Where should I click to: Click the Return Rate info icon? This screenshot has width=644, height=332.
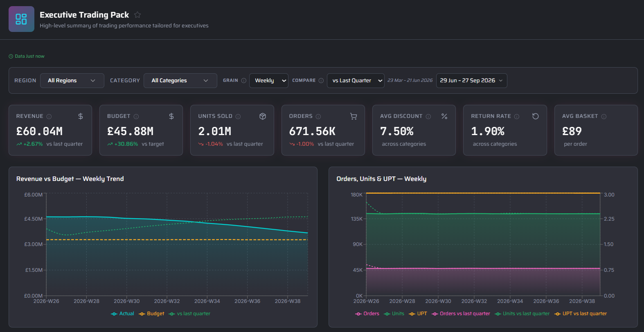click(517, 116)
